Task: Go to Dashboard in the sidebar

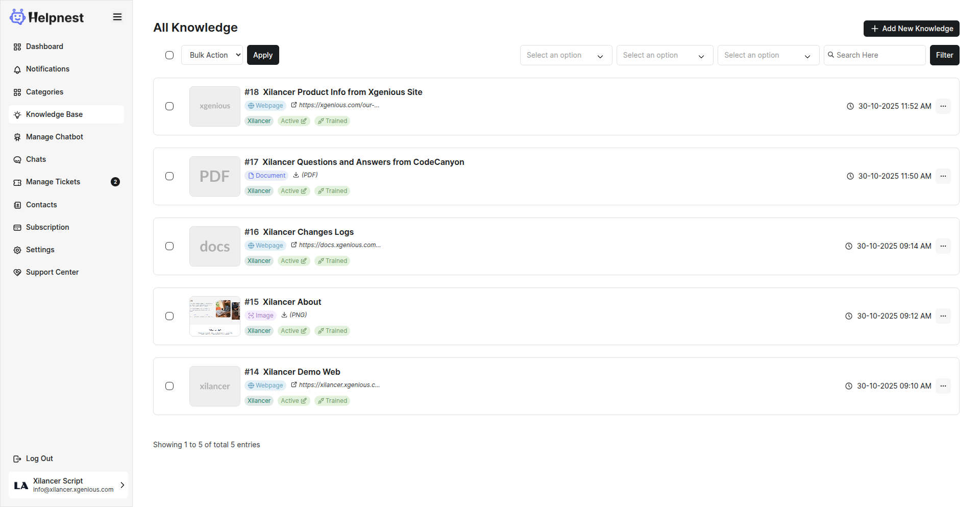Action: tap(66, 46)
